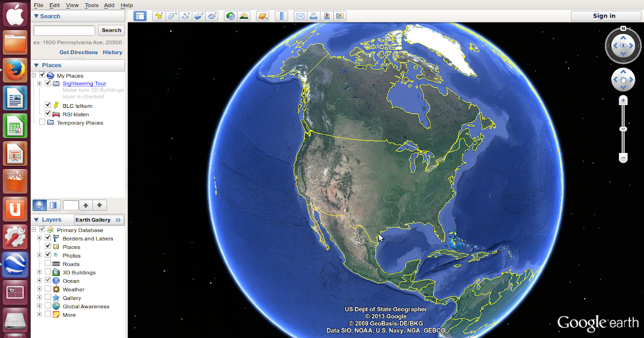This screenshot has height=338, width=644.
Task: Move selected place down with arrow button
Action: (x=100, y=205)
